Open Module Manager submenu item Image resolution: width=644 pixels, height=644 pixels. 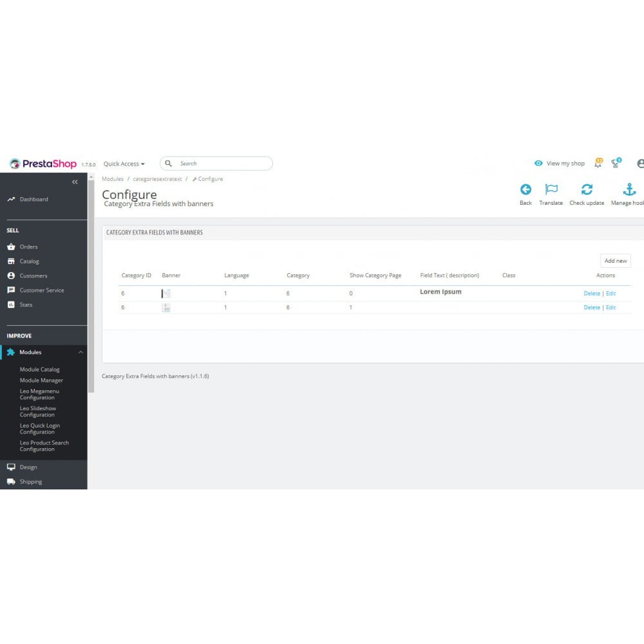(41, 381)
